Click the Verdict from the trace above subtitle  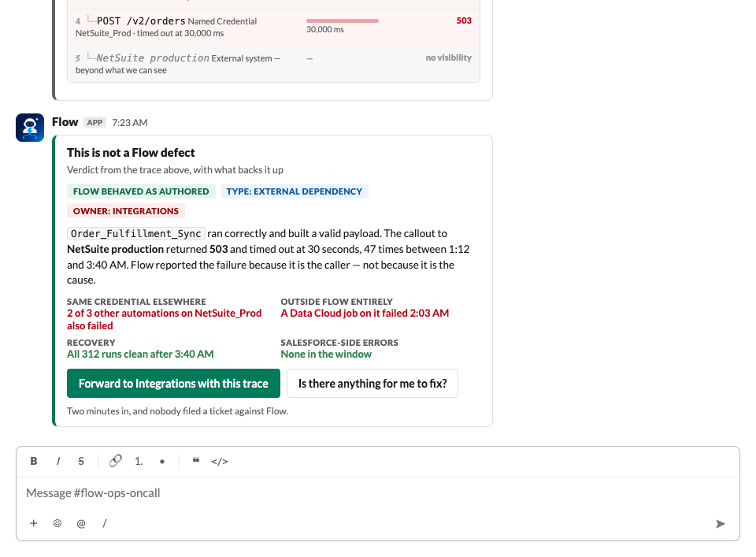175,169
